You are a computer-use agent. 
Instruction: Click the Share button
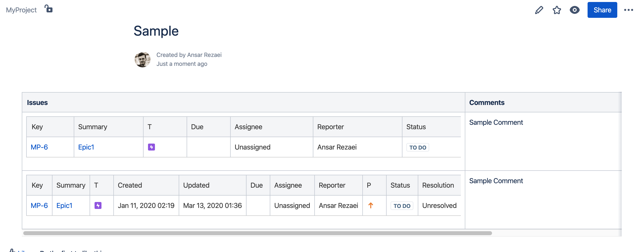[x=602, y=10]
